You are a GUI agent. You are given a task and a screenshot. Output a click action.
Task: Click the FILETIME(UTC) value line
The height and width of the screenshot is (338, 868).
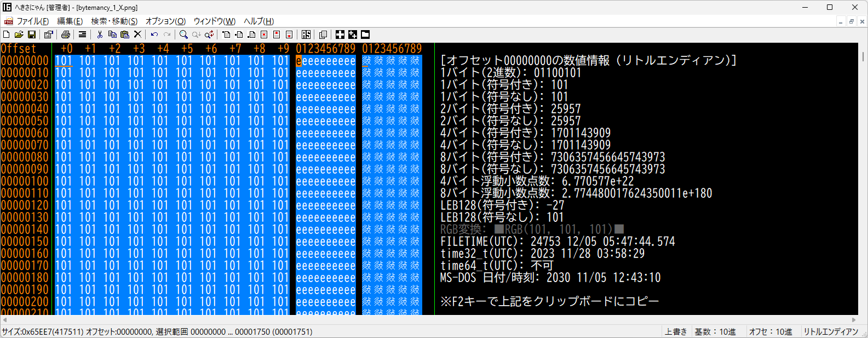tap(557, 242)
